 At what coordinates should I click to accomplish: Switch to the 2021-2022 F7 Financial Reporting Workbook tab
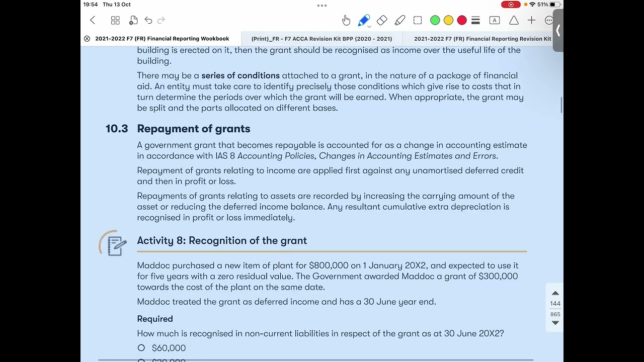coord(162,39)
